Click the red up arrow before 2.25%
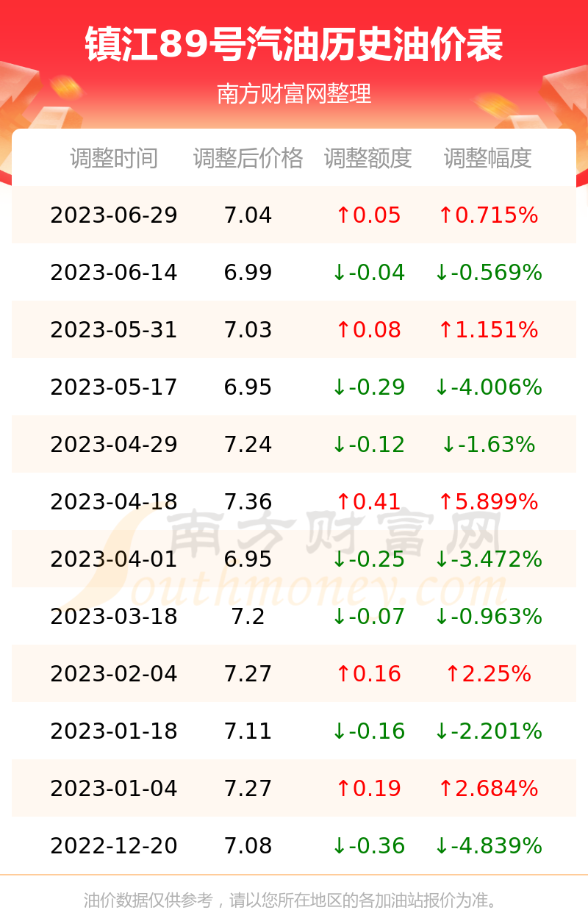Viewport: 588px width, 910px height. click(452, 674)
